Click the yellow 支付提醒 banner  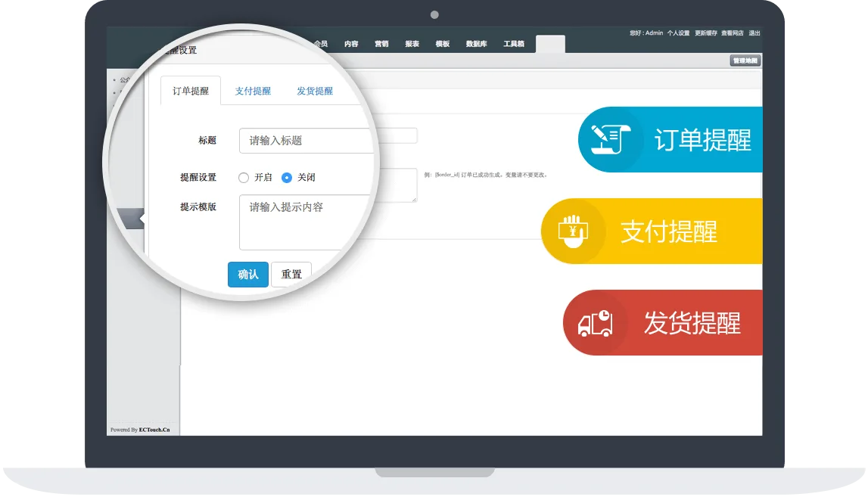[x=652, y=231]
